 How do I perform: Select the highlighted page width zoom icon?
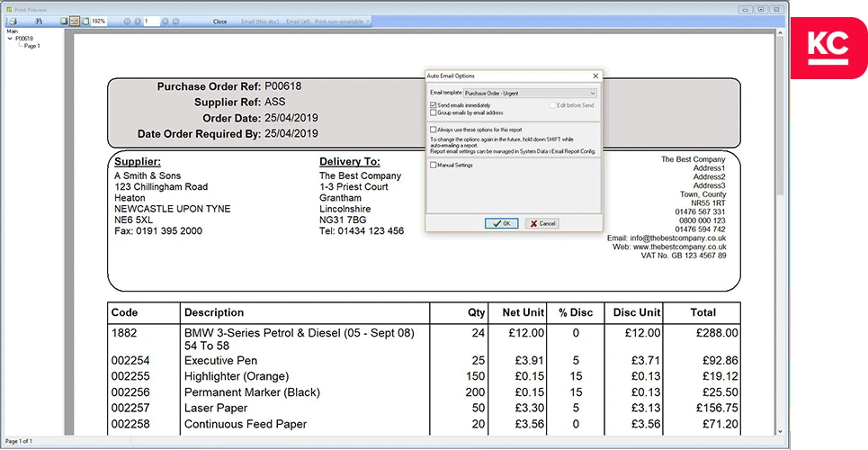point(74,21)
